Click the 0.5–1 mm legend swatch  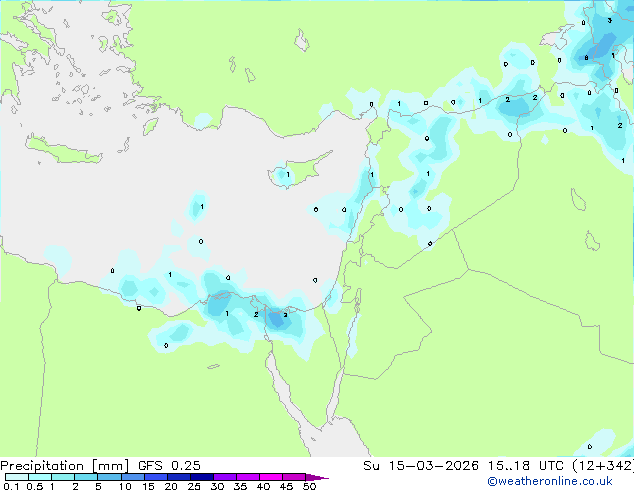click(40, 477)
